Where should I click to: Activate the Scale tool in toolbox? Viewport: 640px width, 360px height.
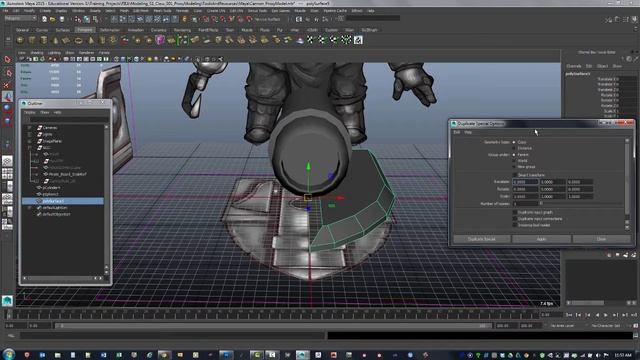pyautogui.click(x=7, y=120)
